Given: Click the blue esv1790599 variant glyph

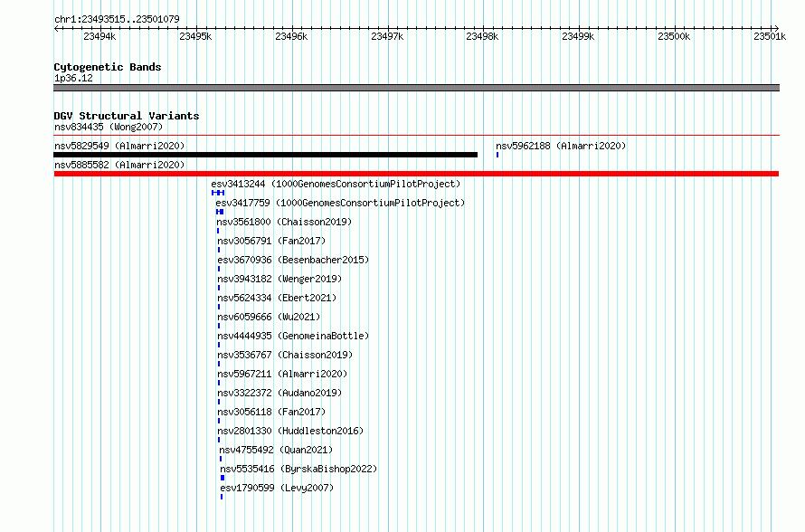Looking at the screenshot, I should (x=222, y=497).
